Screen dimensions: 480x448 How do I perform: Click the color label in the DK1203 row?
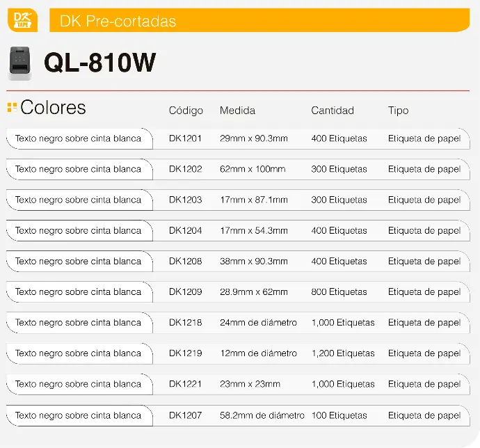[78, 200]
